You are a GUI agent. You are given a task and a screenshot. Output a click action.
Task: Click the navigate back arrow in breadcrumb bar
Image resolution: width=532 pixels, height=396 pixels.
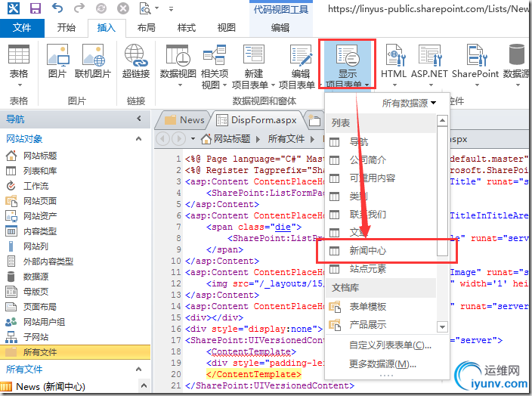tap(163, 139)
